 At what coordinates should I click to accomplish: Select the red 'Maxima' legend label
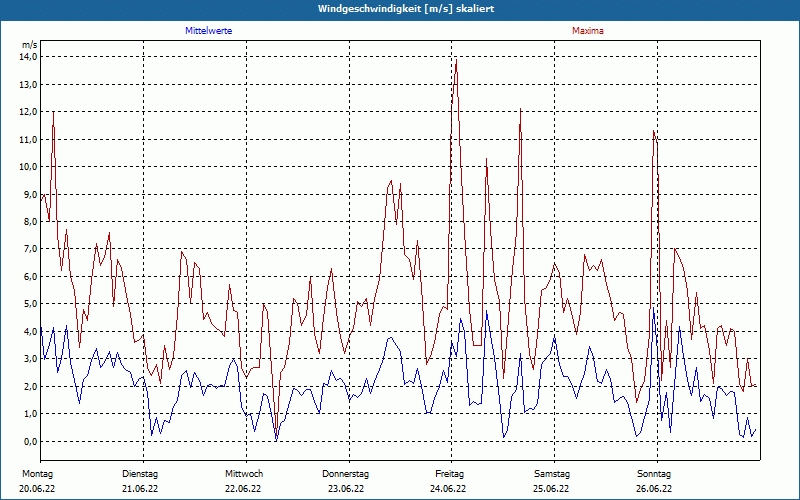pos(588,31)
